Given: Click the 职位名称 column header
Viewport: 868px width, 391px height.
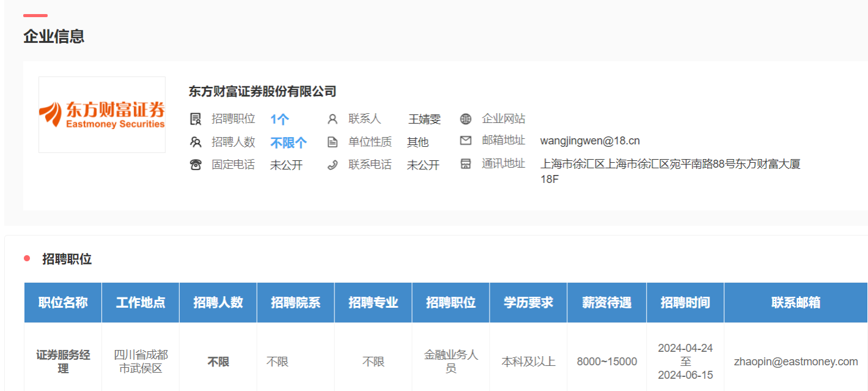Looking at the screenshot, I should pyautogui.click(x=63, y=302).
